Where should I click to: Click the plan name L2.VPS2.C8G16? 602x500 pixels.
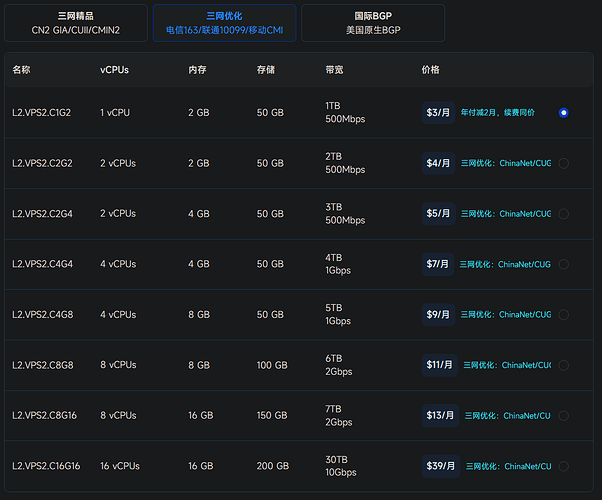point(45,416)
